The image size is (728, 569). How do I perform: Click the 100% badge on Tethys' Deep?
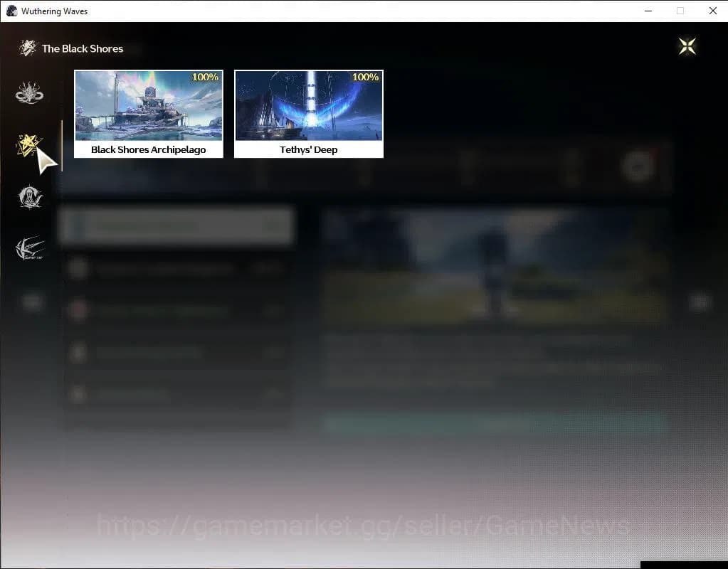coord(365,77)
